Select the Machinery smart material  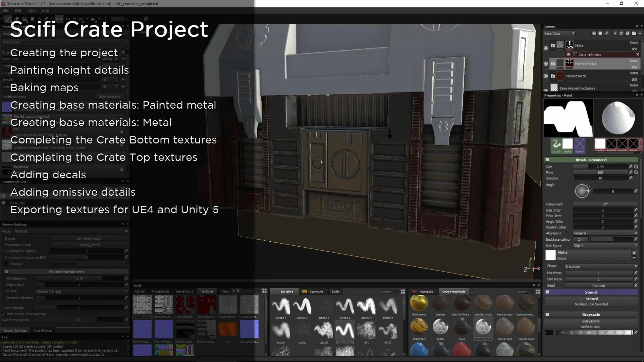coord(419,327)
